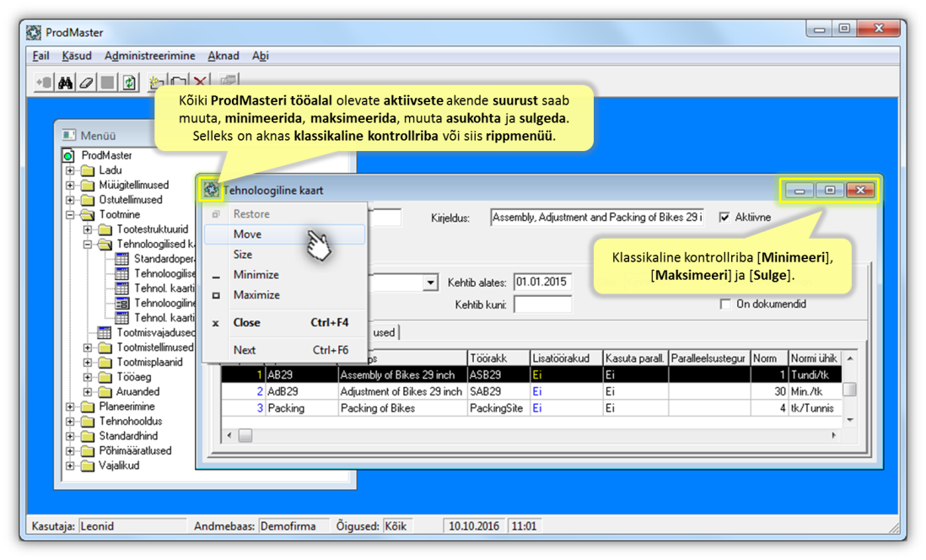This screenshot has height=560, width=926.
Task: Click the Lisatöörakud column header
Action: pyautogui.click(x=567, y=358)
